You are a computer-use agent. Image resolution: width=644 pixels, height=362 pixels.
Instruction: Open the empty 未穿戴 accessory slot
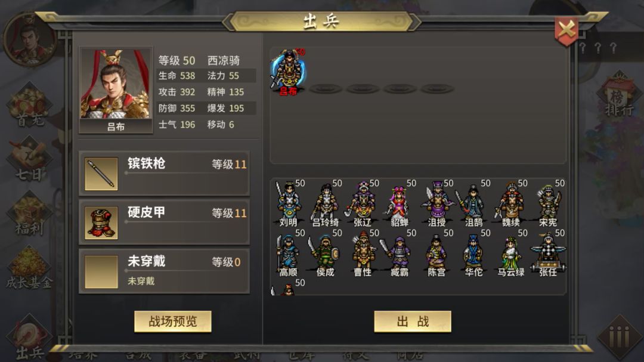click(165, 271)
